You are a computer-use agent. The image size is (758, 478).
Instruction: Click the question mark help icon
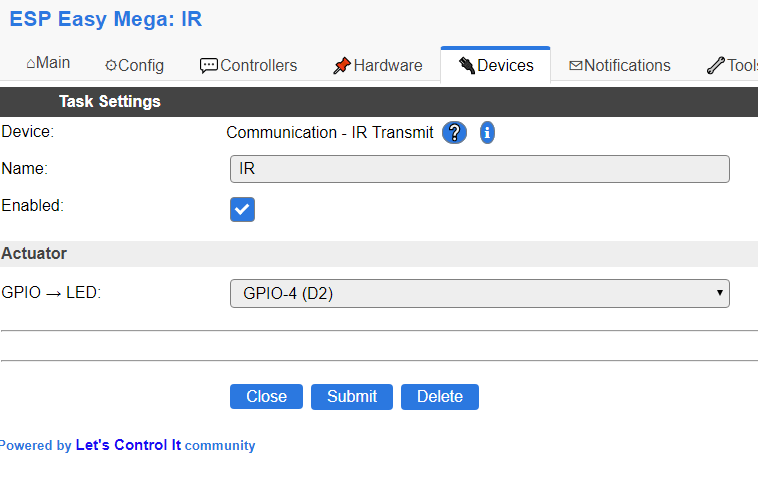tap(454, 132)
